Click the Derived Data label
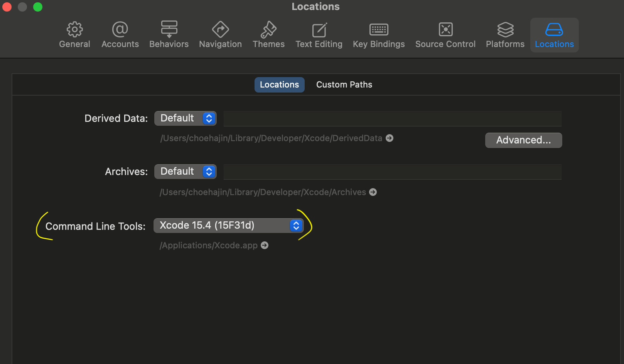Image resolution: width=624 pixels, height=364 pixels. click(116, 118)
